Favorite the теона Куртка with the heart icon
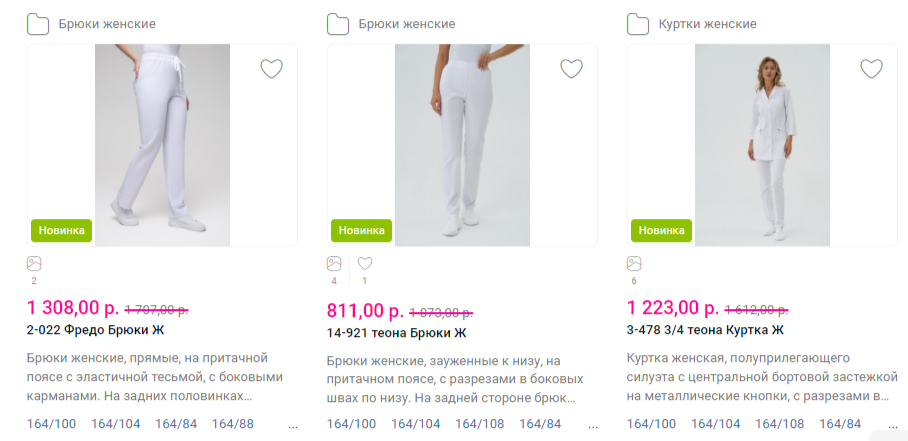 tap(871, 69)
